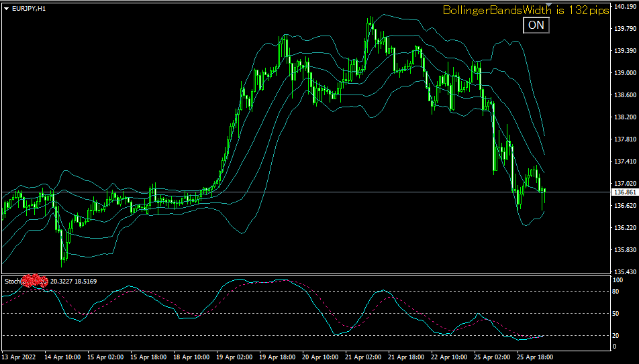Click the 19 Apr 18:00 time label
Viewport: 639px width, 364px height.
(277, 357)
